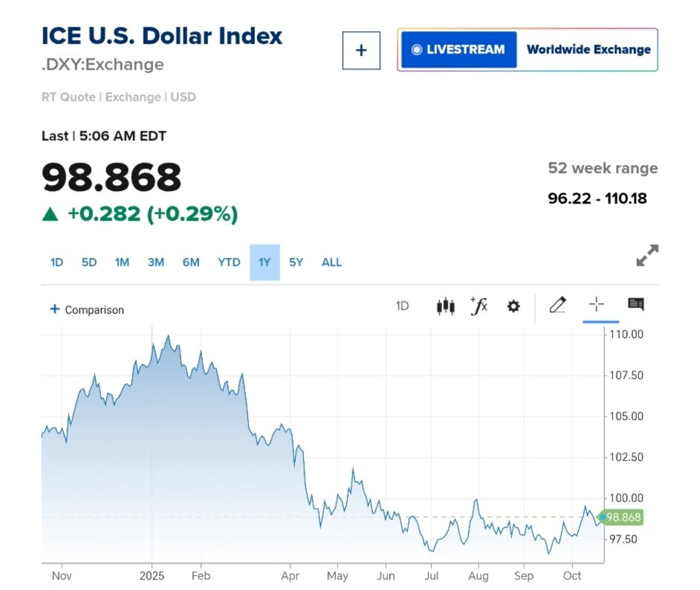Select the pencil drawing tool
Viewport: 700px width, 590px height.
557,305
